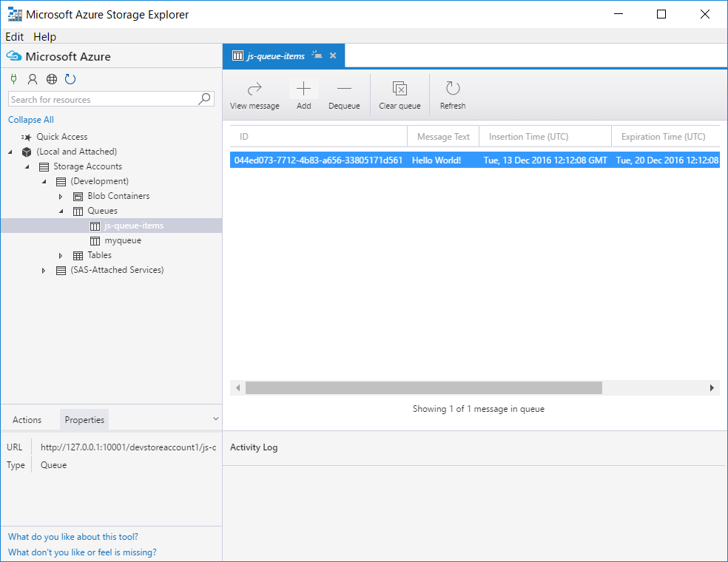Open the Edit menu
The image size is (728, 562).
click(14, 36)
